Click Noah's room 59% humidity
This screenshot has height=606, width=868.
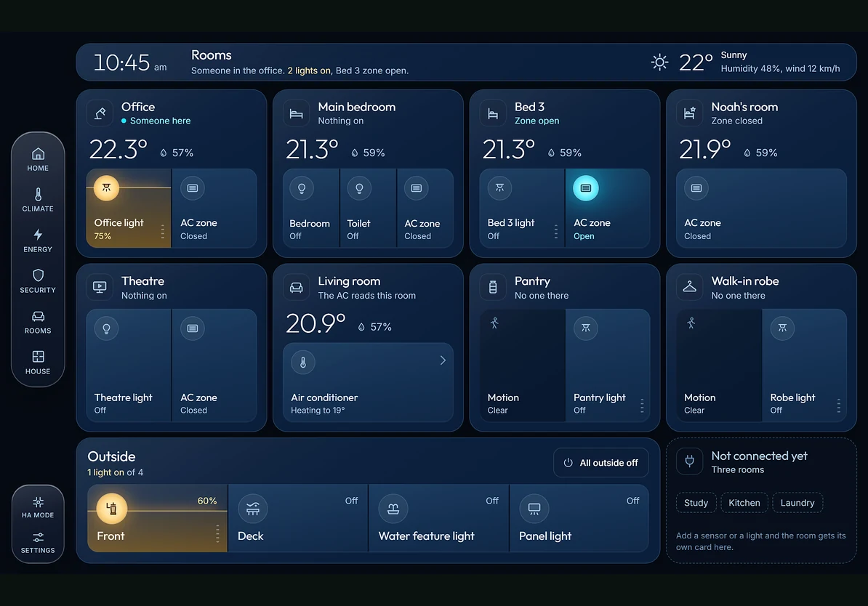760,153
